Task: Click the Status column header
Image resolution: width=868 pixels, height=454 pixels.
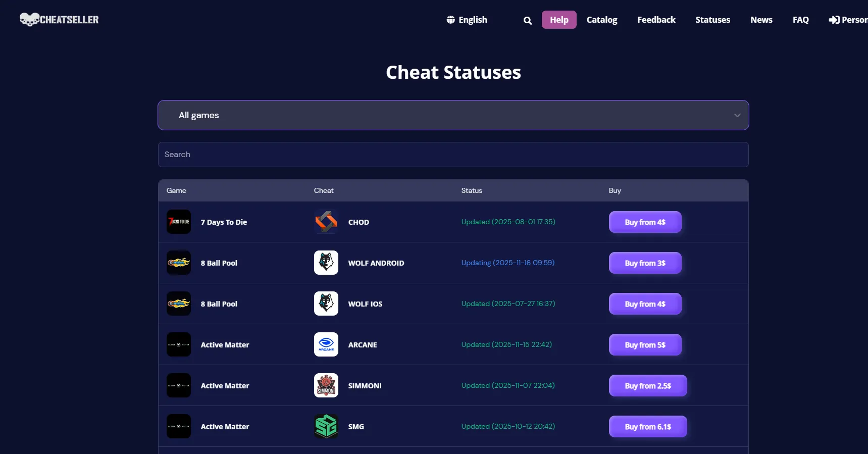Action: click(x=472, y=190)
